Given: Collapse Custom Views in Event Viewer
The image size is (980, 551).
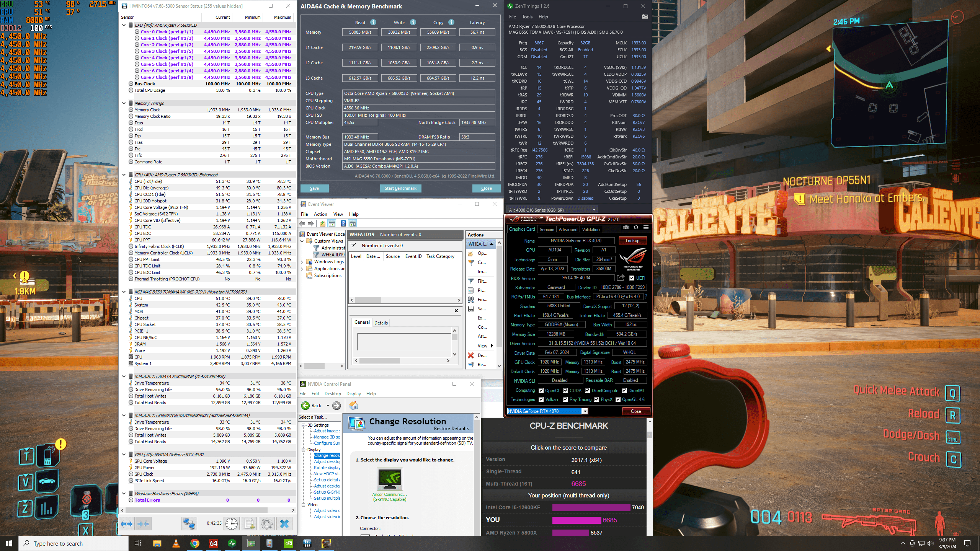Looking at the screenshot, I should coord(302,241).
